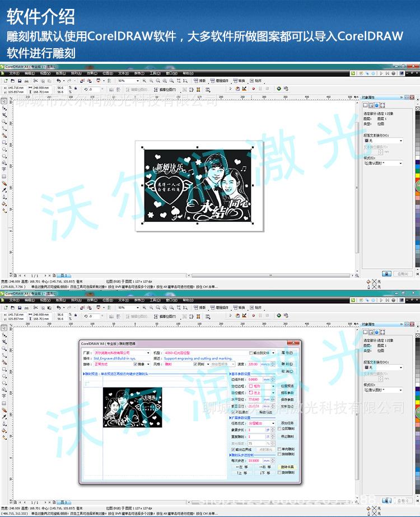The image size is (420, 517).
Task: Select the Eyedropper tool in upper window toolbox
Action: click(x=4, y=190)
